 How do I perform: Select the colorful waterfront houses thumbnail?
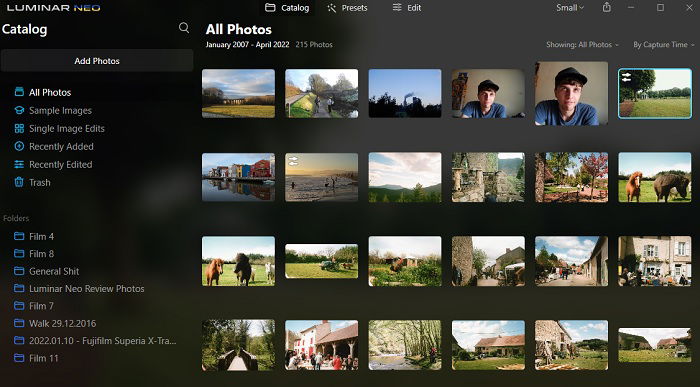coord(238,177)
